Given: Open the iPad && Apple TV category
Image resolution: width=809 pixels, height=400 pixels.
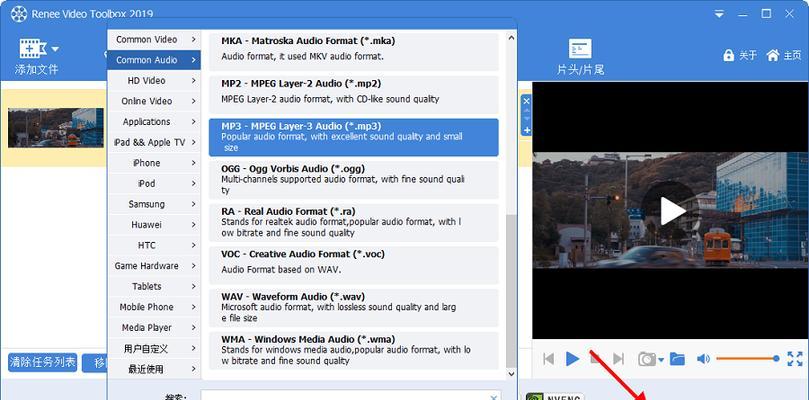Looking at the screenshot, I should point(154,142).
